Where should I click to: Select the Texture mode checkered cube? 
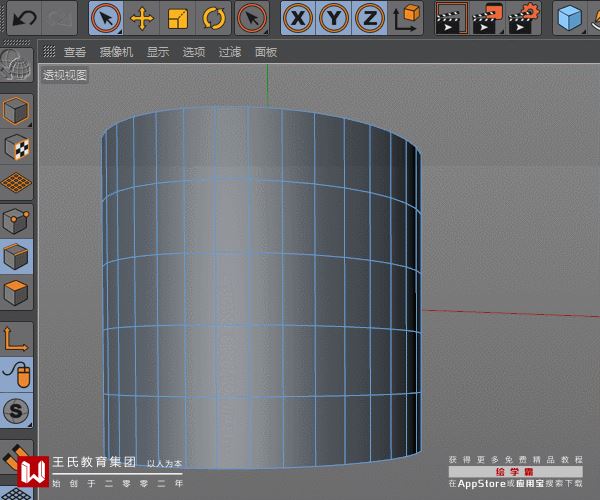(x=16, y=147)
